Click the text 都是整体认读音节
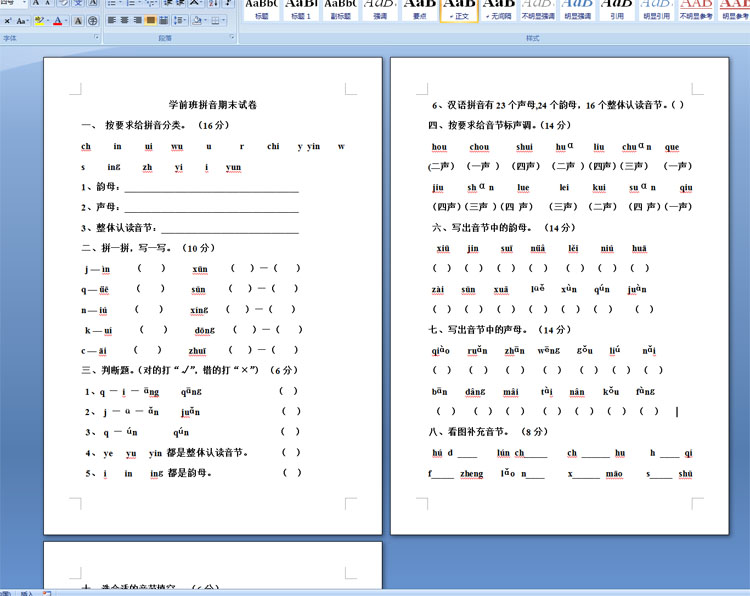The image size is (750, 596). 207,453
